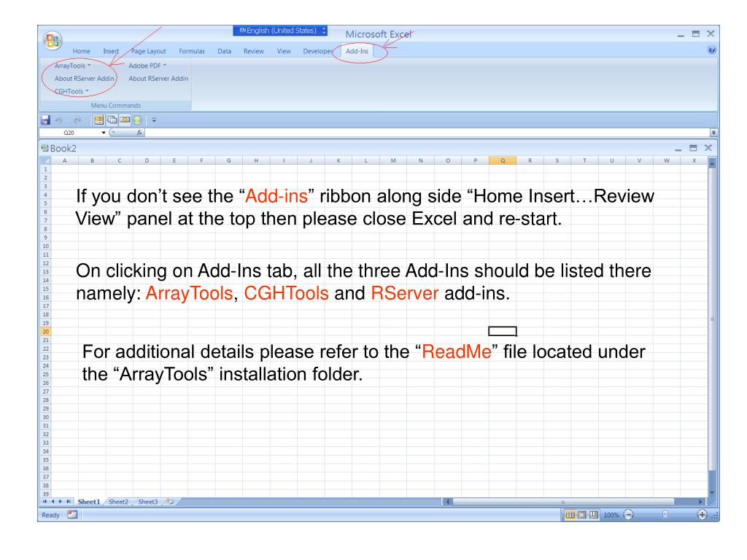Click the Menu Commands group label
This screenshot has width=747, height=560.
[116, 105]
